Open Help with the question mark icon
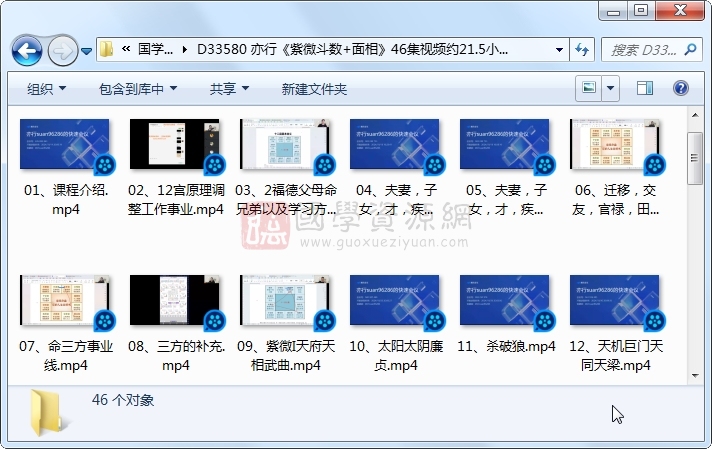Screen dimensions: 712x449 [x=681, y=88]
